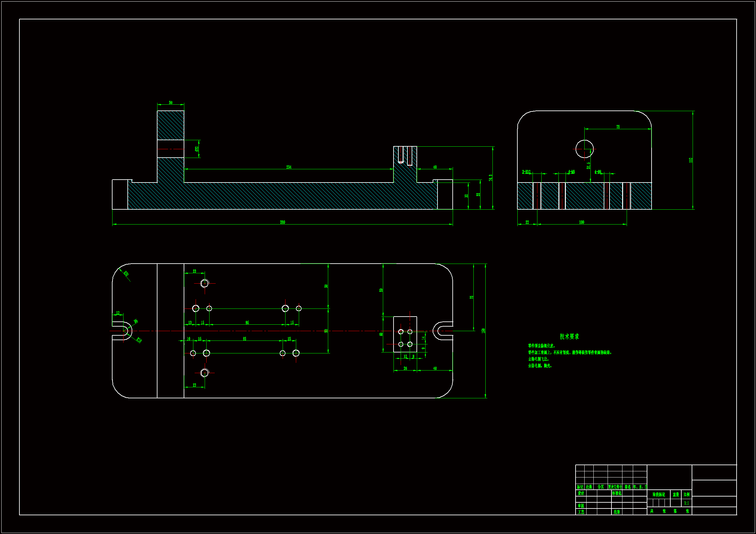
Task: Click the 技术要求 heading text
Action: (x=569, y=336)
